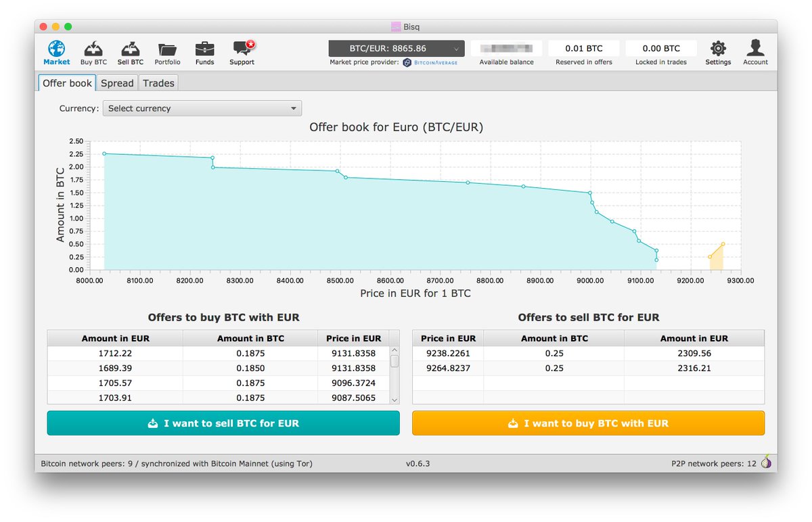Click the scroll up arrow of buy offers
The height and width of the screenshot is (522, 812).
tap(394, 350)
